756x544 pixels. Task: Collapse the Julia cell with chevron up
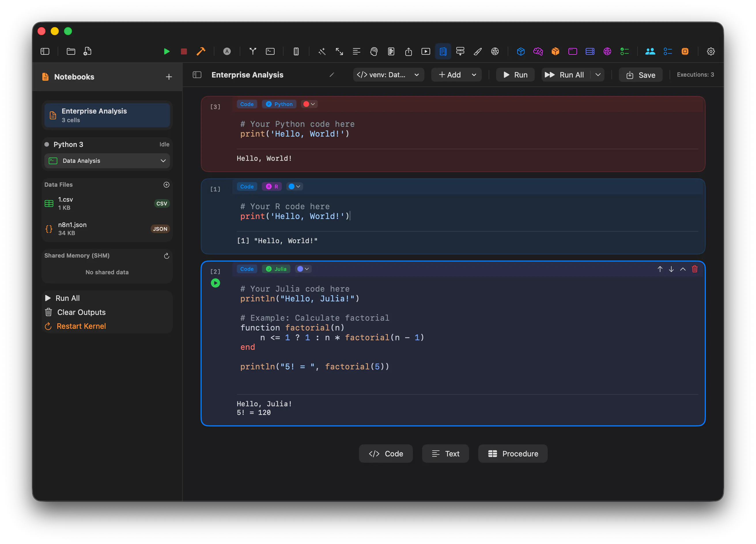[x=683, y=269]
